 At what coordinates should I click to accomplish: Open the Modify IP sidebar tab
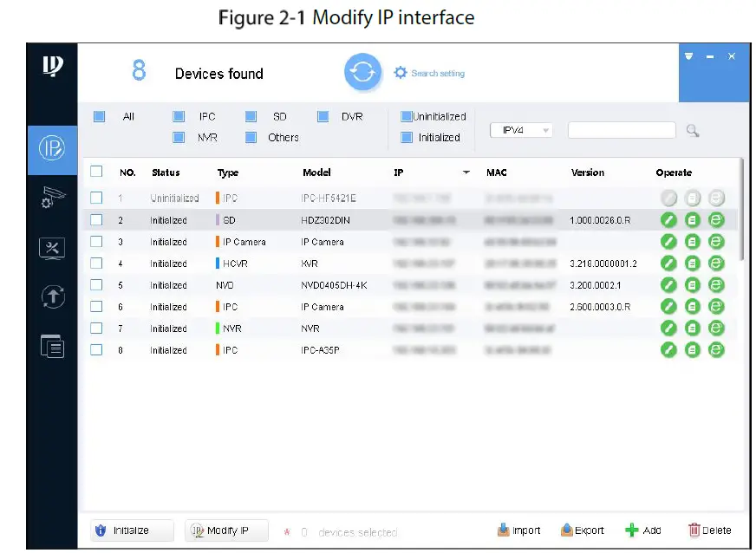52,148
